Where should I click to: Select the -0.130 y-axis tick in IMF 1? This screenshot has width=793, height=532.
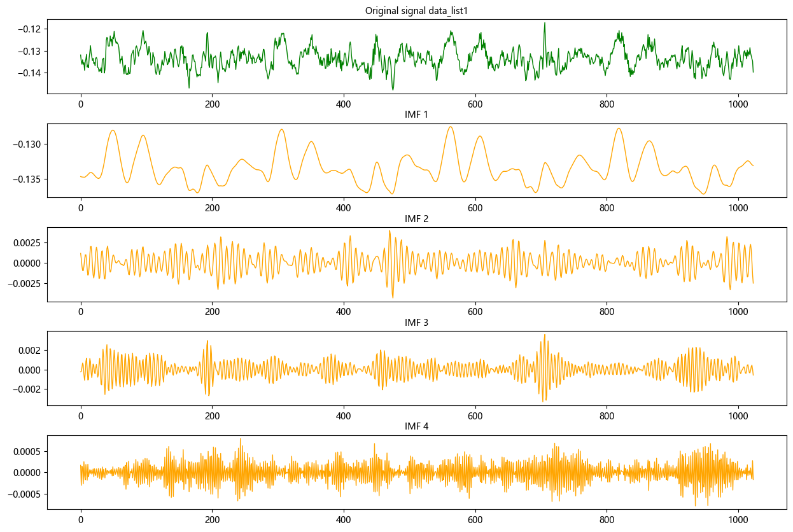point(25,144)
